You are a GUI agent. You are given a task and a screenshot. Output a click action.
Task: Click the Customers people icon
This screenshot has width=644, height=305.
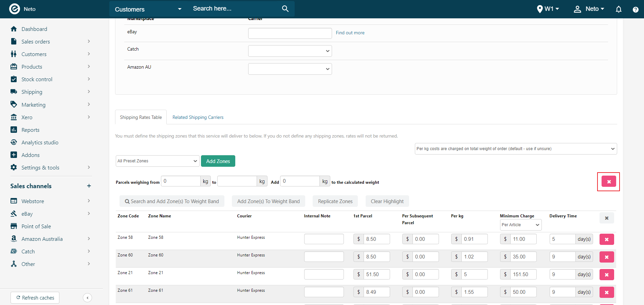click(14, 54)
